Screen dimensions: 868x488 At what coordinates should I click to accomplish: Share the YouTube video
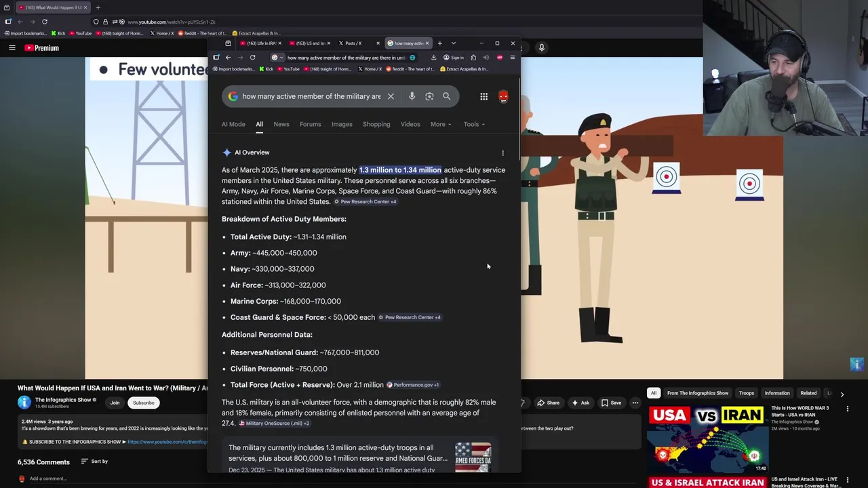pos(548,403)
